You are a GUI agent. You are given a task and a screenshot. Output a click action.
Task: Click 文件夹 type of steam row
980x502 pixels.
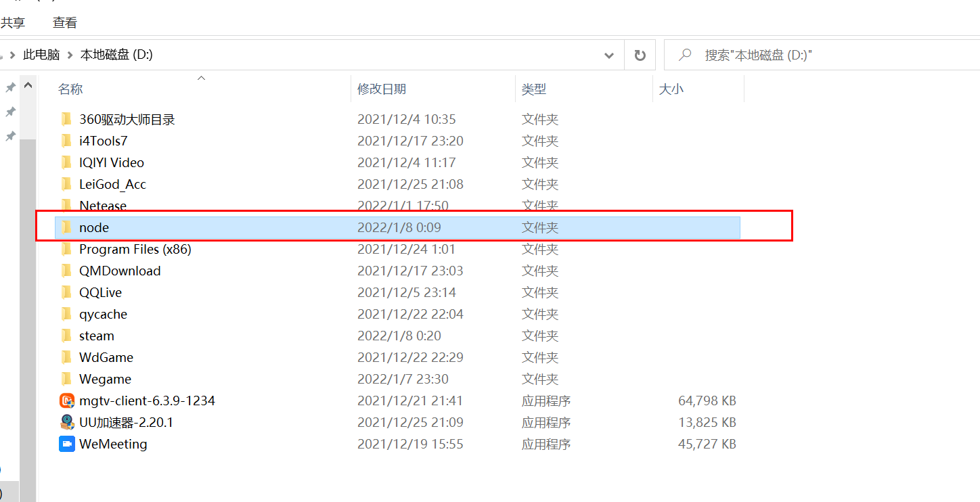pyautogui.click(x=540, y=336)
